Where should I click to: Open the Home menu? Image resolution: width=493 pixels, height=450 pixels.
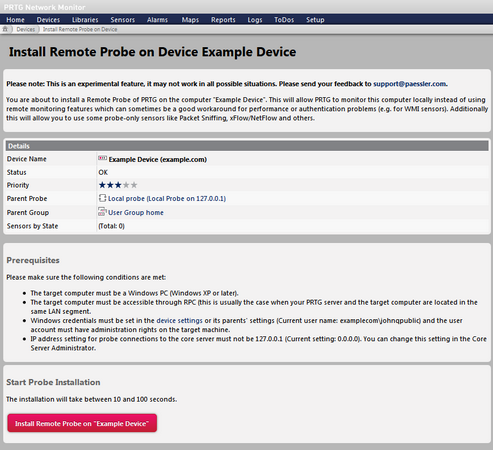(15, 20)
